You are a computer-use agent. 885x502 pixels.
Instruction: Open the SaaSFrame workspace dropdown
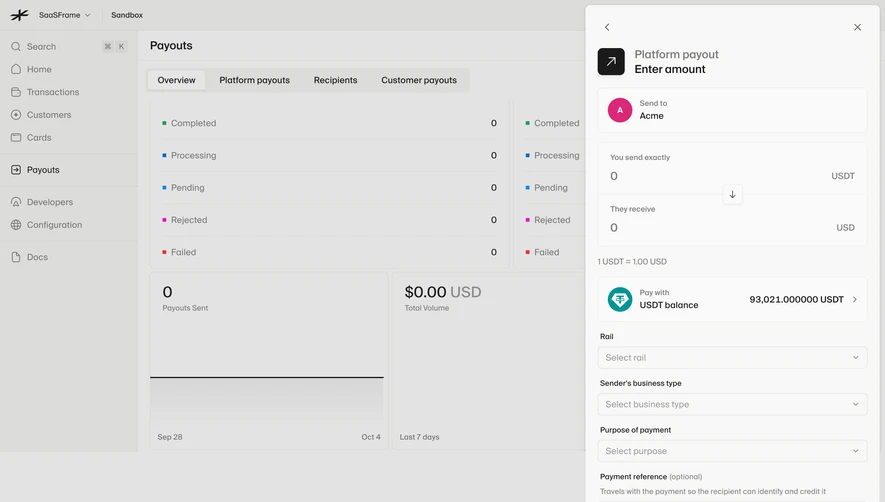(x=64, y=15)
